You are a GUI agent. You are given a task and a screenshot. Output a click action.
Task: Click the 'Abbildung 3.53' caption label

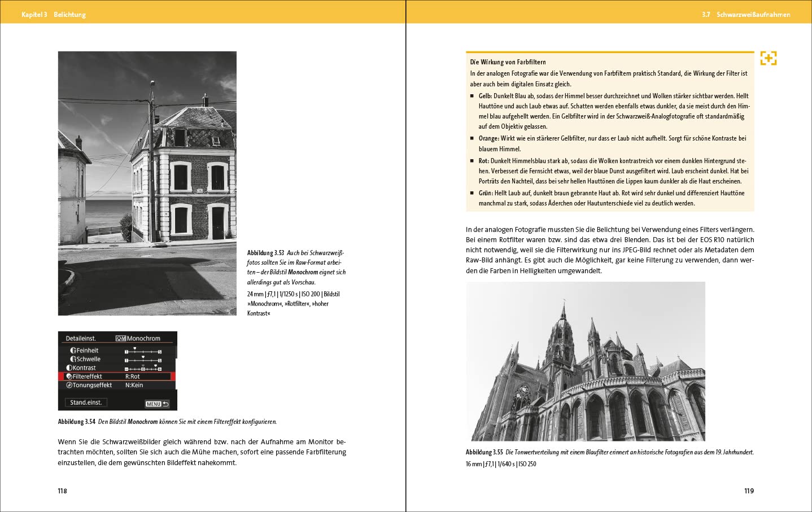click(x=265, y=253)
